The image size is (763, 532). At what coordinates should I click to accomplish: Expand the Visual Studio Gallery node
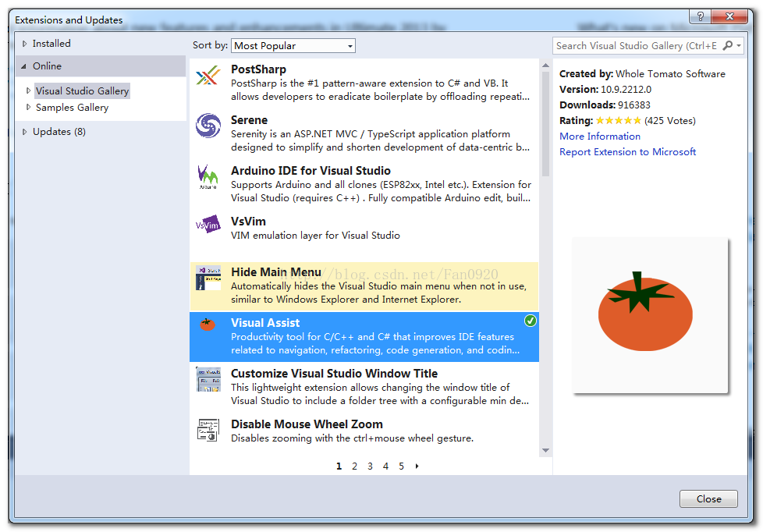click(x=28, y=90)
